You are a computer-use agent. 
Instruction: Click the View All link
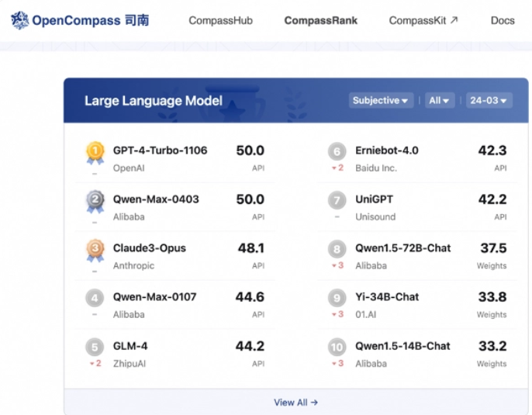coord(296,403)
